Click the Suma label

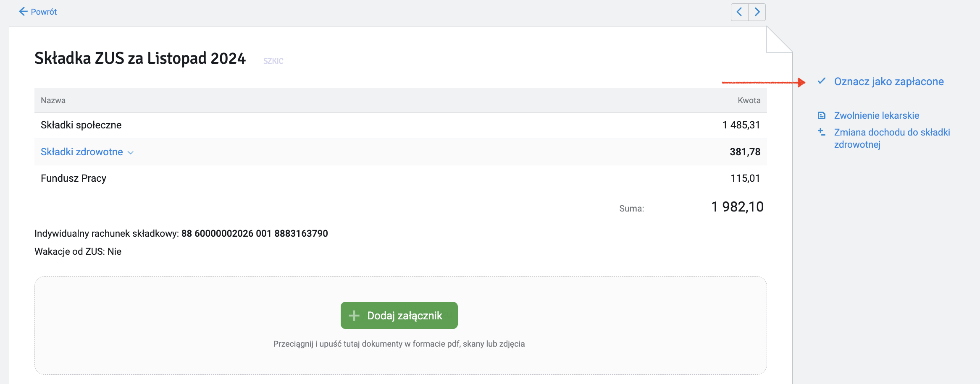pos(632,209)
